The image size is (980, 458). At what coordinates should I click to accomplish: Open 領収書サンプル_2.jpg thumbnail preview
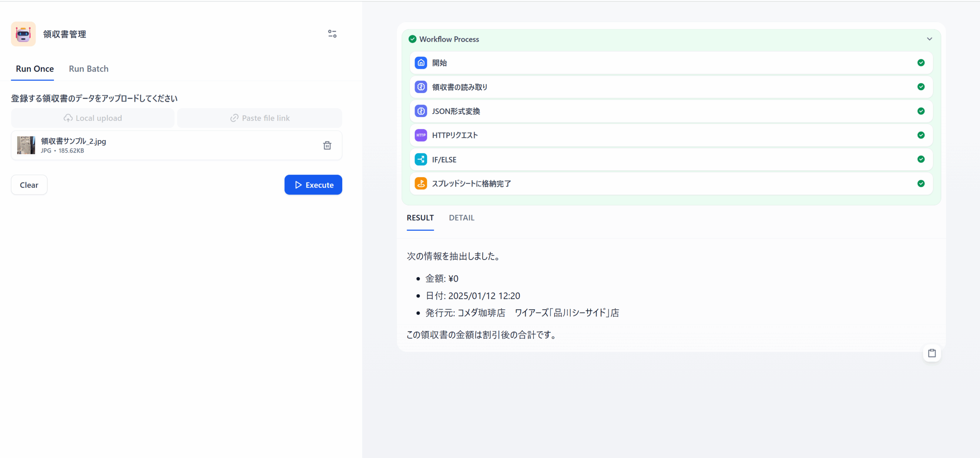(26, 145)
